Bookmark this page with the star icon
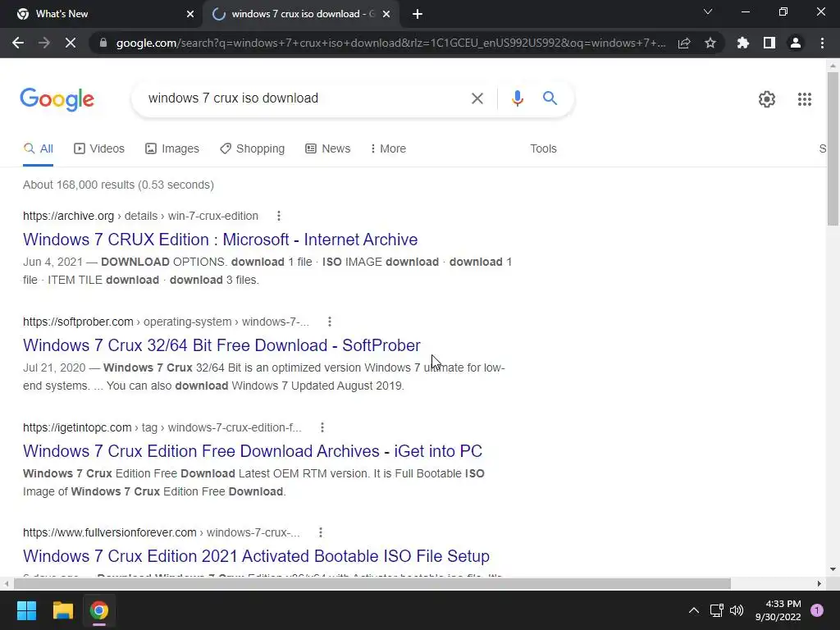Screen dimensions: 840x630 click(710, 43)
